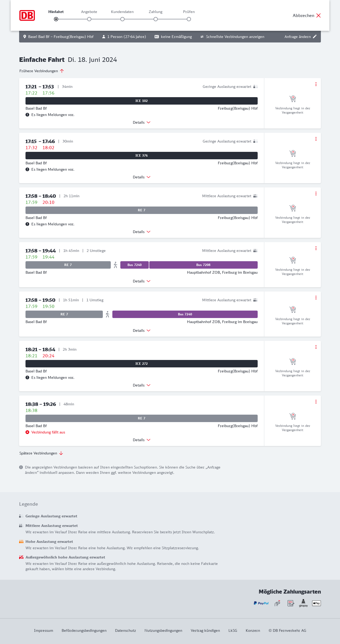The height and width of the screenshot is (644, 340).
Task: Click the cancelled connection red X icon
Action: tap(27, 432)
